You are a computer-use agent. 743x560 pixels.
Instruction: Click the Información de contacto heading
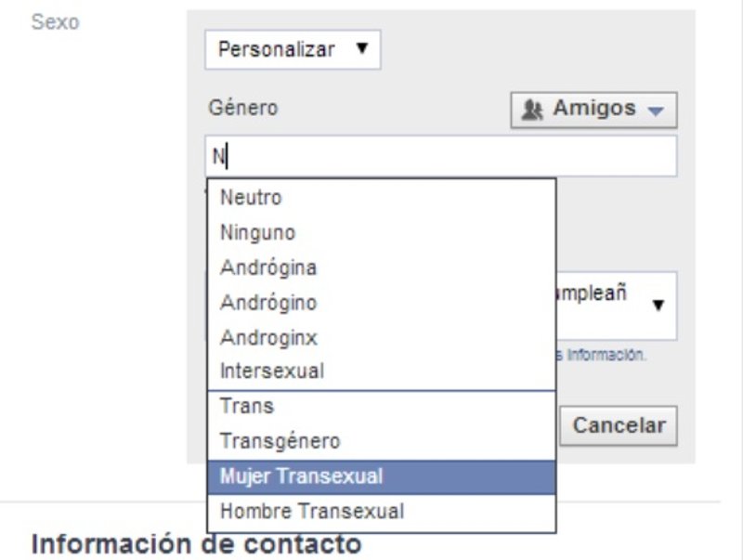pos(196,543)
